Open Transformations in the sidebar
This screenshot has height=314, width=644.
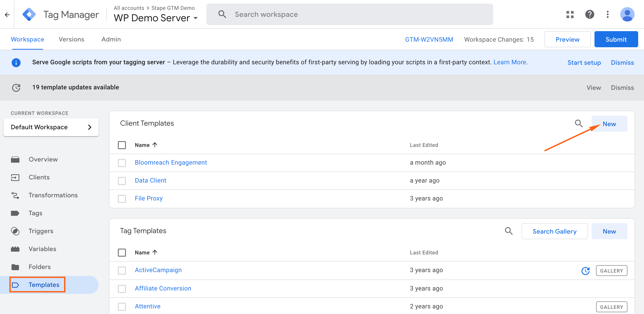[53, 195]
